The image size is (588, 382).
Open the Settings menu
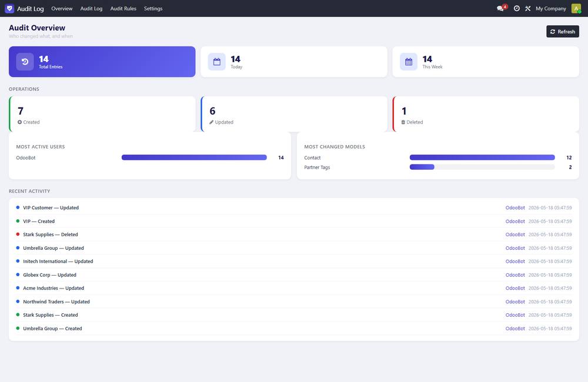153,8
